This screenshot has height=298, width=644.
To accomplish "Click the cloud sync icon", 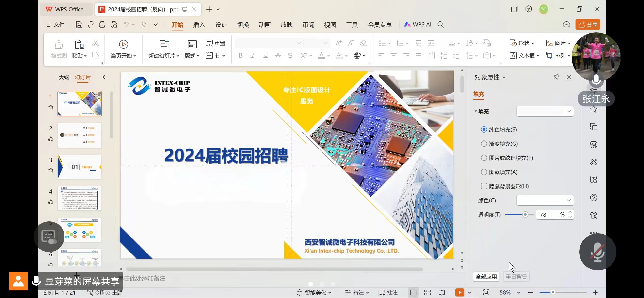I will coord(566,25).
